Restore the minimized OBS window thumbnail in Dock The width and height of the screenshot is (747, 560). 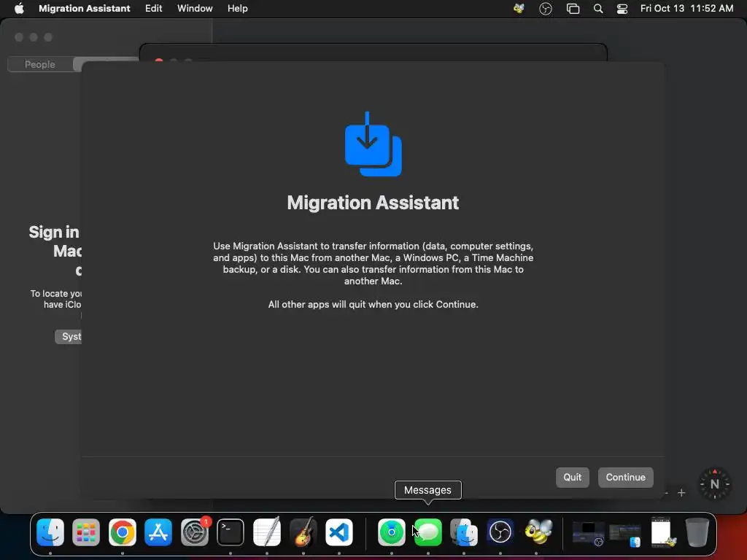coord(589,533)
